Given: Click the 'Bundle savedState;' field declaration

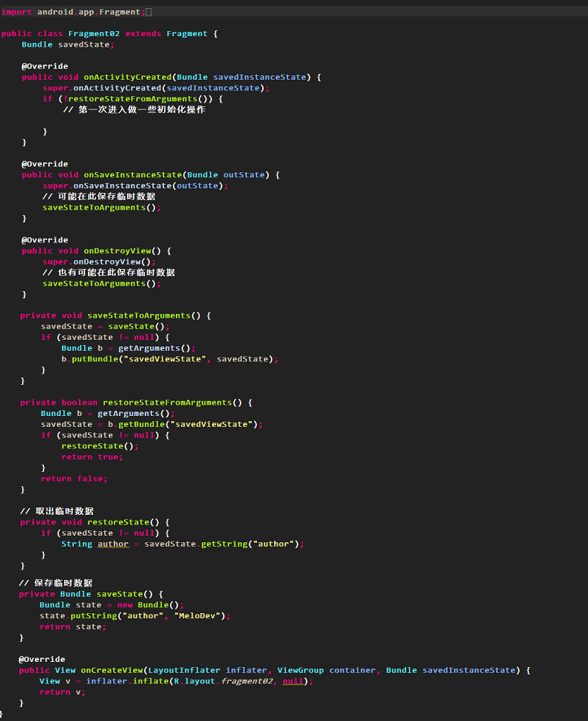Looking at the screenshot, I should coord(67,44).
